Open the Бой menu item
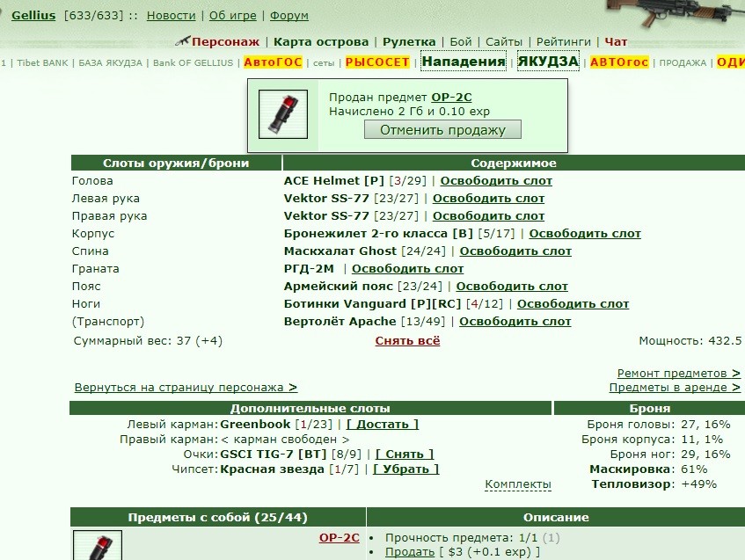Screen dimensions: 745x560 [x=460, y=42]
